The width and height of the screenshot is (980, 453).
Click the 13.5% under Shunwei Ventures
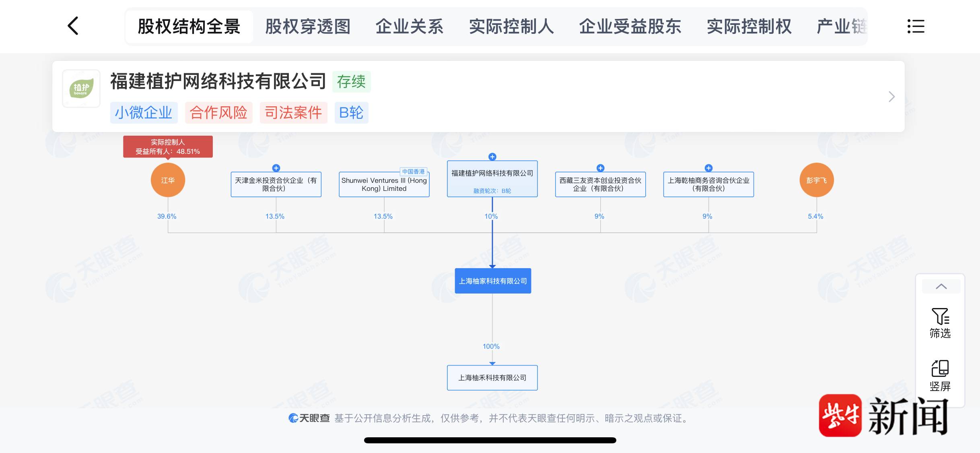(383, 216)
